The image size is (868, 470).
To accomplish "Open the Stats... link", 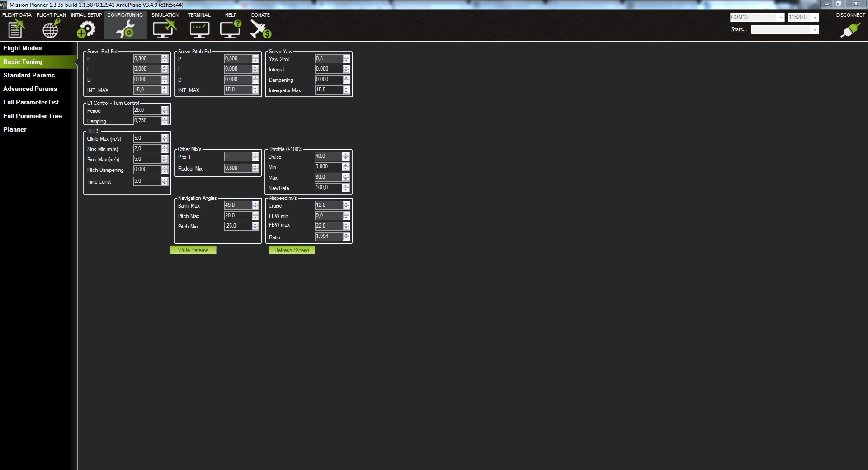I will click(739, 30).
